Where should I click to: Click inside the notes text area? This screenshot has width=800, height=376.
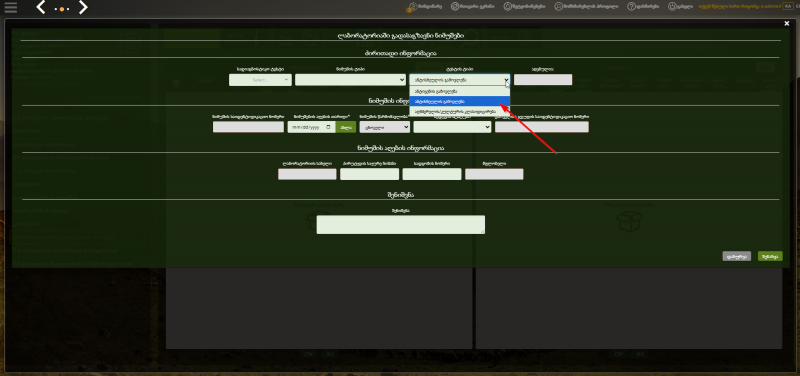[x=401, y=224]
